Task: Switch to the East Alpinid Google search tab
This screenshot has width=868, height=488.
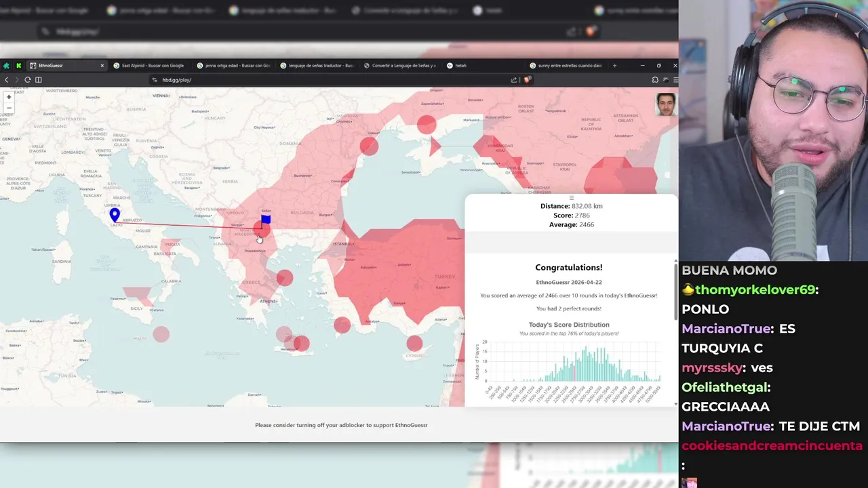Action: [x=149, y=66]
